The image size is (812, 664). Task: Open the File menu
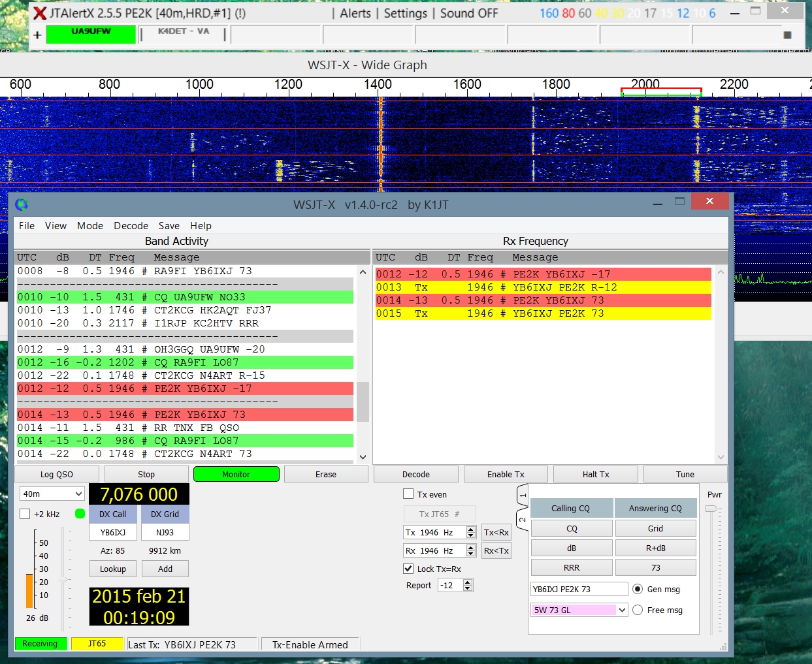[27, 225]
